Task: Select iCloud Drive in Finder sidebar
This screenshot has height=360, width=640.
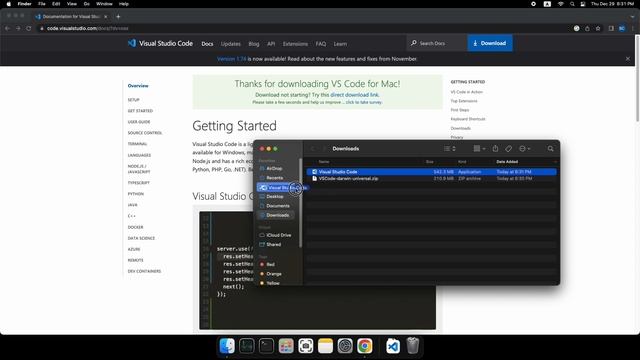Action: pos(279,235)
